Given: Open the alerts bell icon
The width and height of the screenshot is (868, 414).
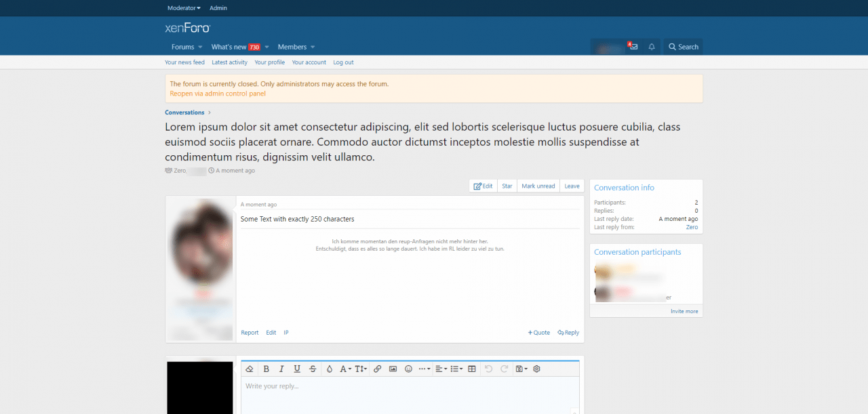Looking at the screenshot, I should pos(652,47).
